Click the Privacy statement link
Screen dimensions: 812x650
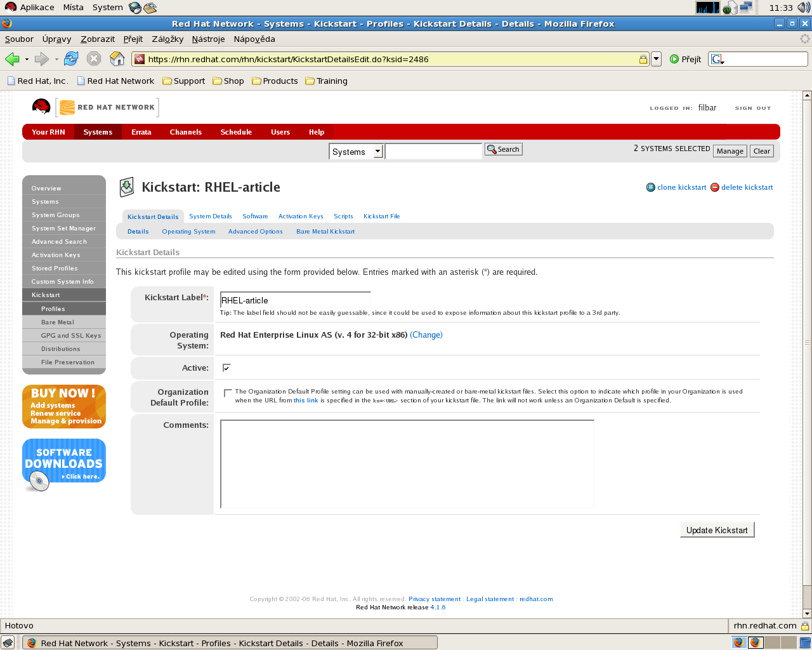point(435,599)
